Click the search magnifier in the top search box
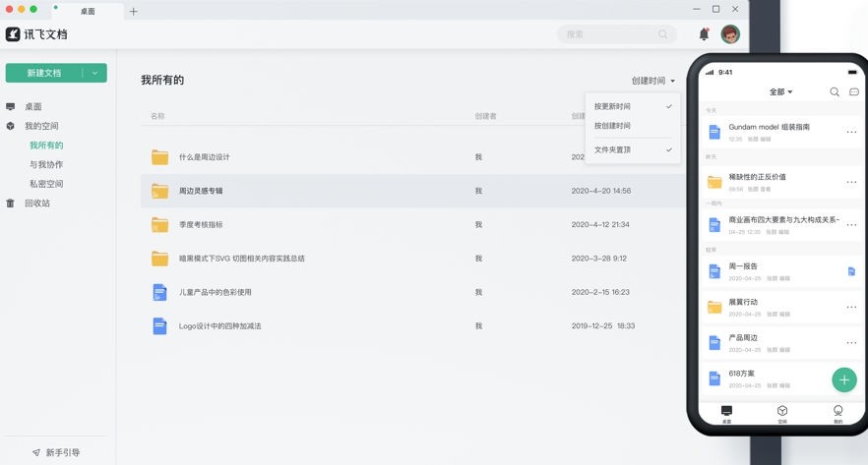The width and height of the screenshot is (868, 465). pyautogui.click(x=662, y=34)
